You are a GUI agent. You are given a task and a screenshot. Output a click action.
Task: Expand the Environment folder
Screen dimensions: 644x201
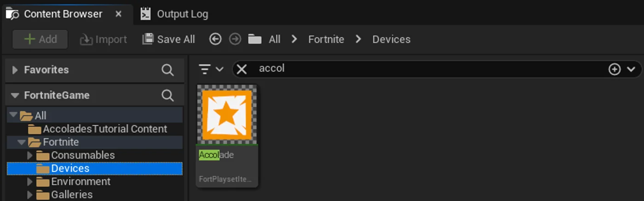point(30,182)
